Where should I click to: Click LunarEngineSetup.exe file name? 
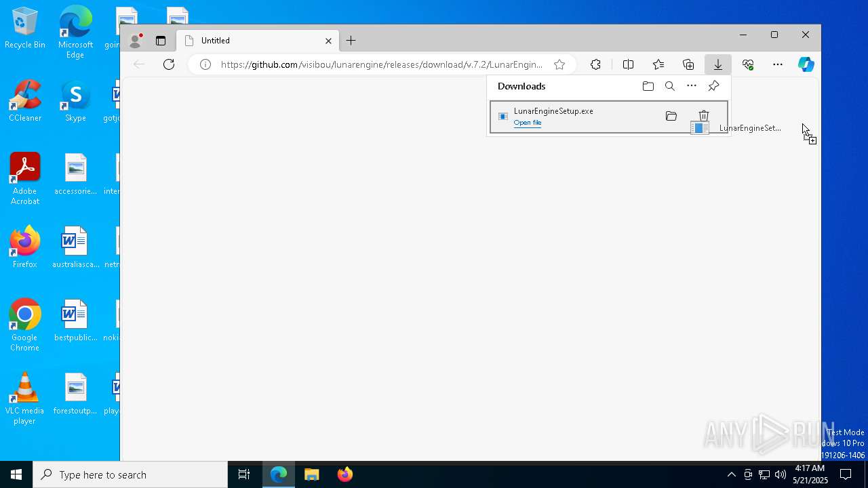tap(553, 111)
